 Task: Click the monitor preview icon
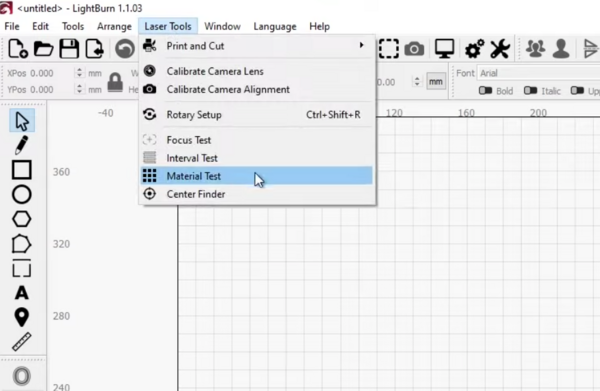[444, 49]
